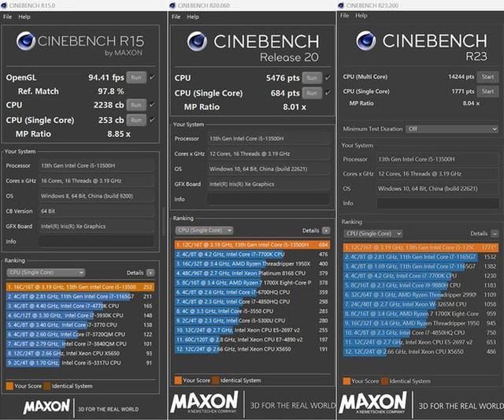This screenshot has width=504, height=420.
Task: Toggle the OpenGL test checkbox in R15
Action: pyautogui.click(x=151, y=77)
